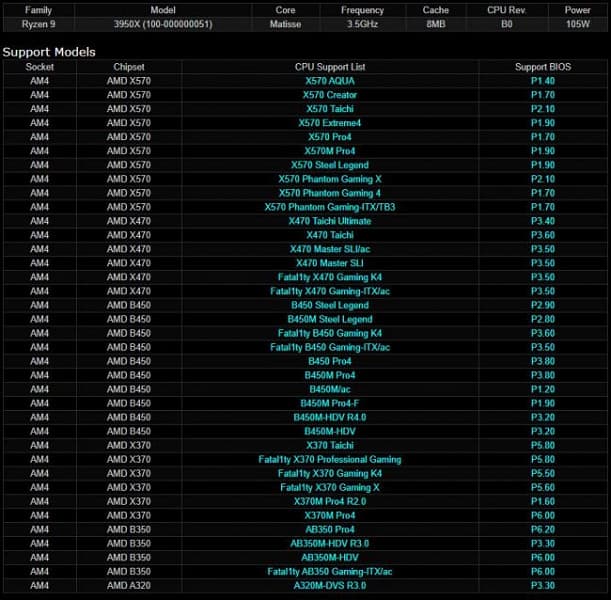Image resolution: width=611 pixels, height=600 pixels.
Task: Click the B450M Pro4-F motherboard link
Action: tap(330, 403)
